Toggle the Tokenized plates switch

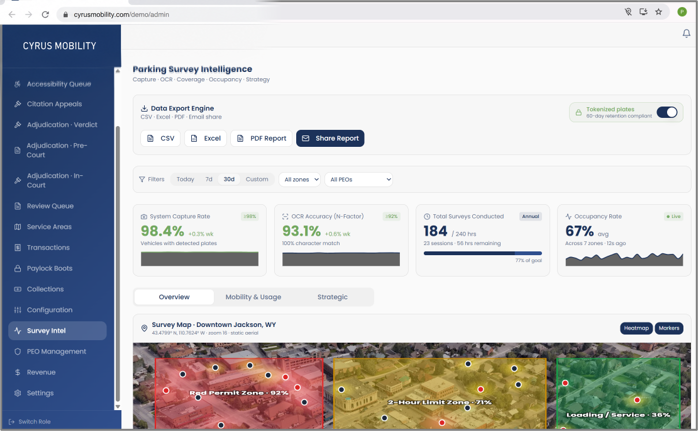click(x=667, y=112)
